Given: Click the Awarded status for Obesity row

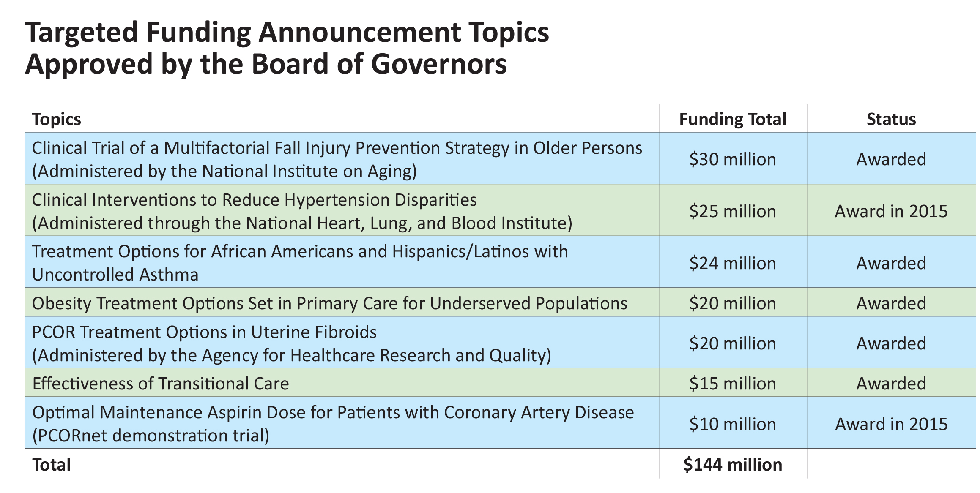Looking at the screenshot, I should point(891,303).
